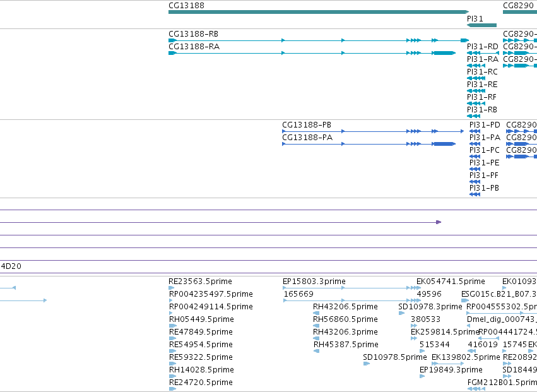The width and height of the screenshot is (537, 392).
Task: Choose the Pl31-PB protein label
Action: [484, 188]
